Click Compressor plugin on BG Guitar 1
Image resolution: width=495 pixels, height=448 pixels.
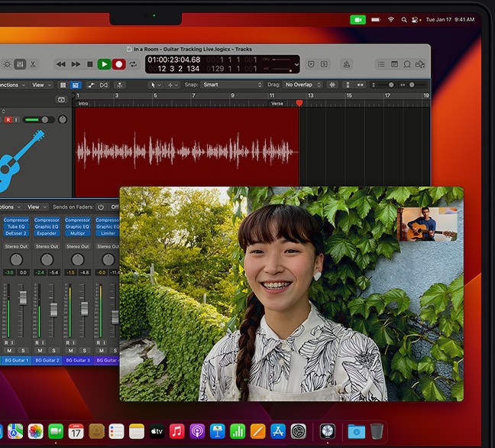16,220
